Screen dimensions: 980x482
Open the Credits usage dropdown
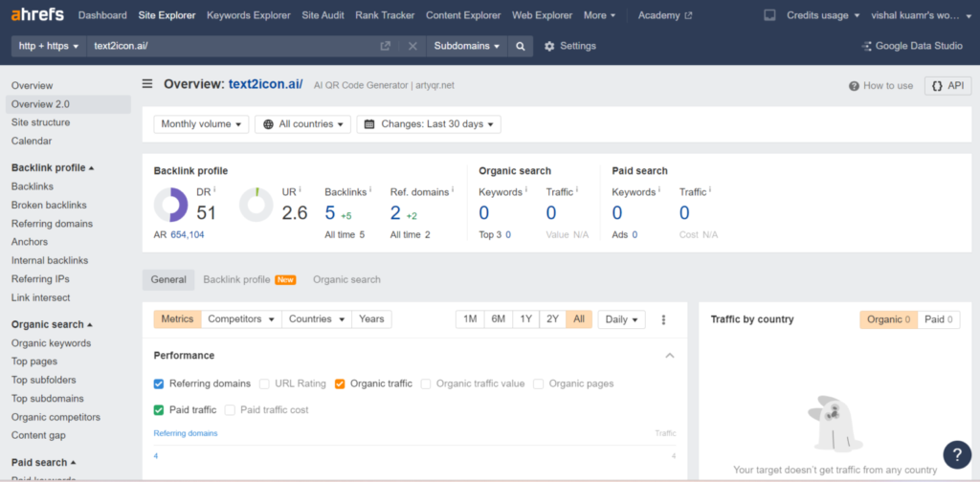(822, 15)
